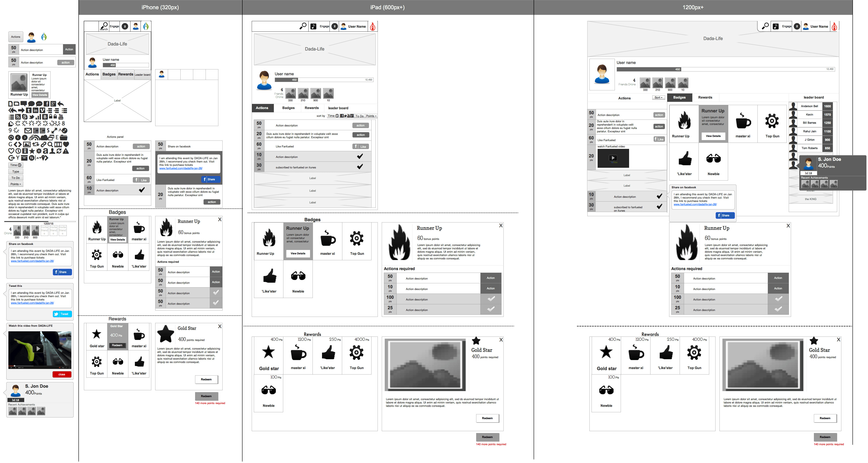Switch to the Rewards tab in iPhone layout

click(126, 74)
